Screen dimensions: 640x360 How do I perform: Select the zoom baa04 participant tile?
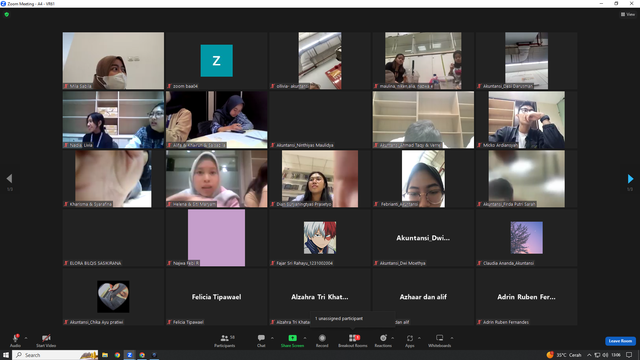tap(217, 61)
